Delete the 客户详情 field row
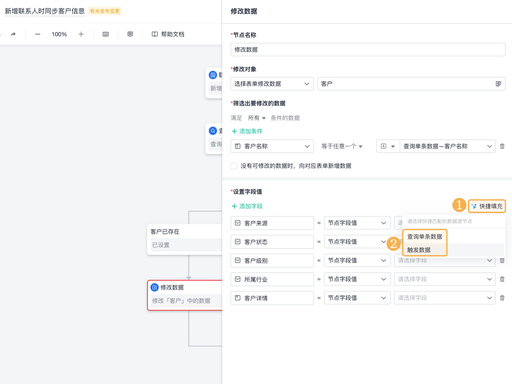This screenshot has width=512, height=384. (x=502, y=298)
